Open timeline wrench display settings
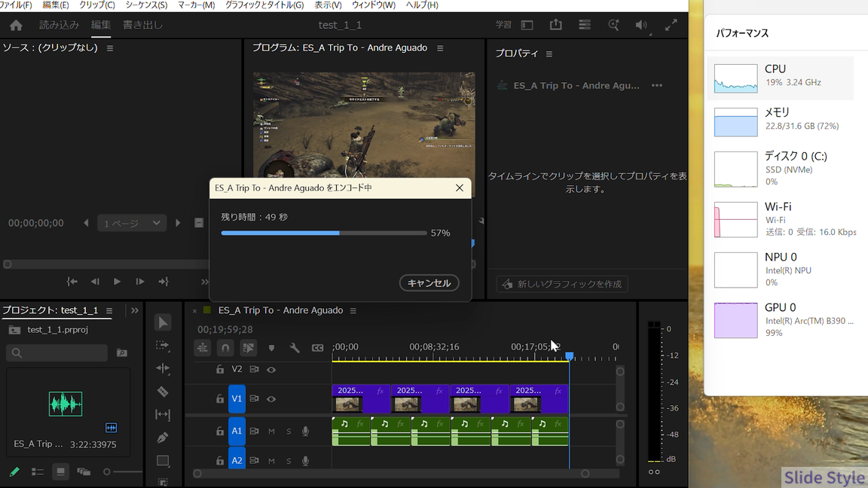 coord(295,348)
